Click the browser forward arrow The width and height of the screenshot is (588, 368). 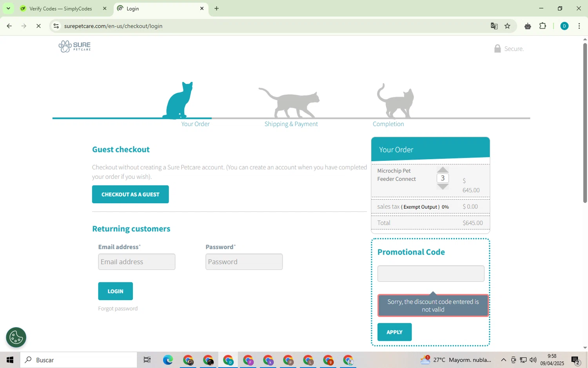tap(24, 26)
